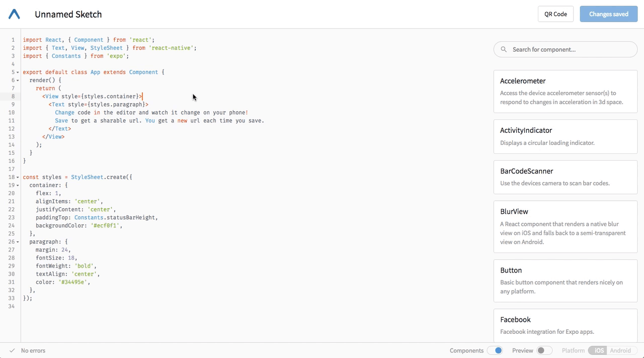
Task: Place cursor on 'react-native' import line
Action: [x=110, y=48]
